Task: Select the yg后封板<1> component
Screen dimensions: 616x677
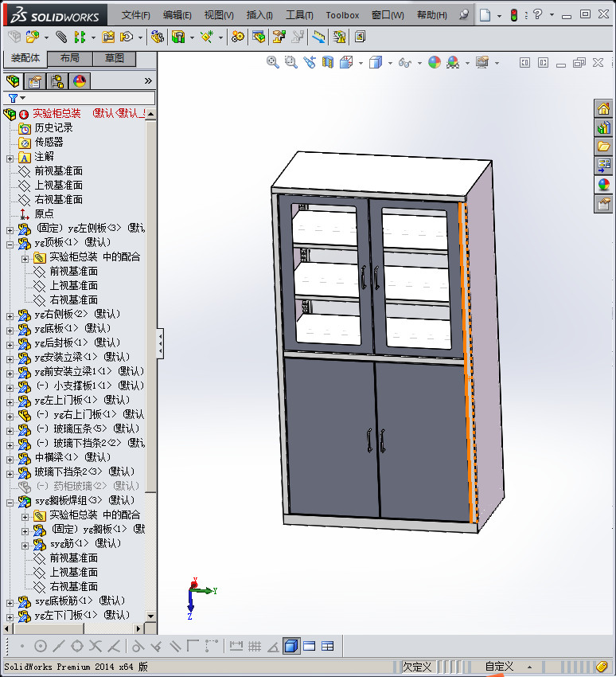Action: point(77,342)
